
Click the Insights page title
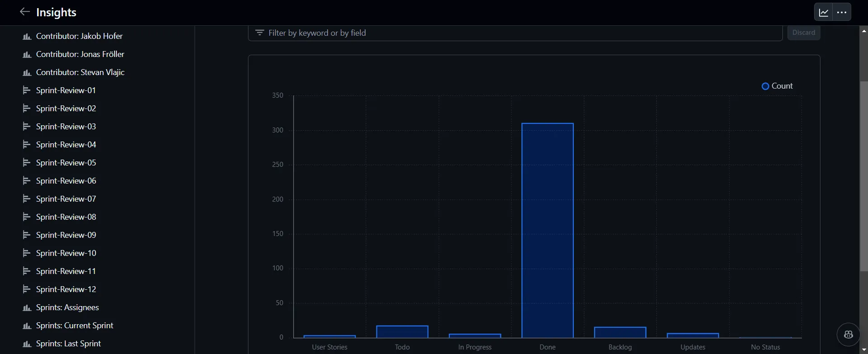click(x=56, y=12)
